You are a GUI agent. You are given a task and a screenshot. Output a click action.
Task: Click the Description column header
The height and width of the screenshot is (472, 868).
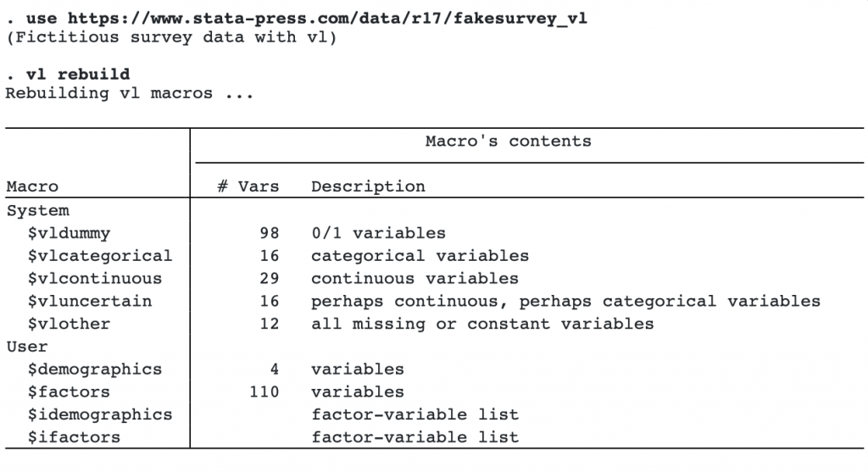tap(368, 186)
